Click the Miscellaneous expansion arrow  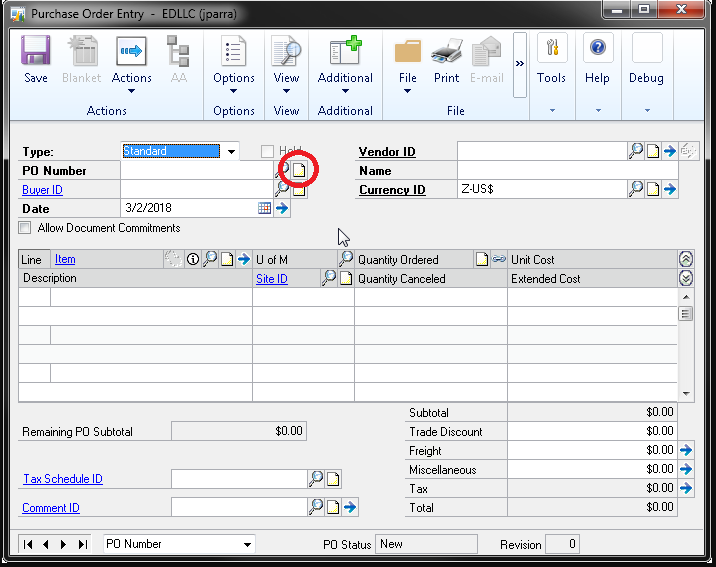(x=685, y=469)
